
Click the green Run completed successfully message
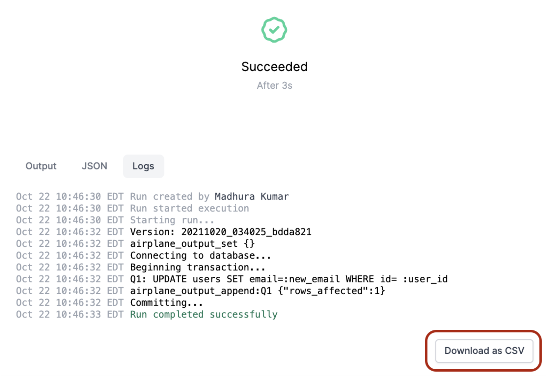pos(204,314)
